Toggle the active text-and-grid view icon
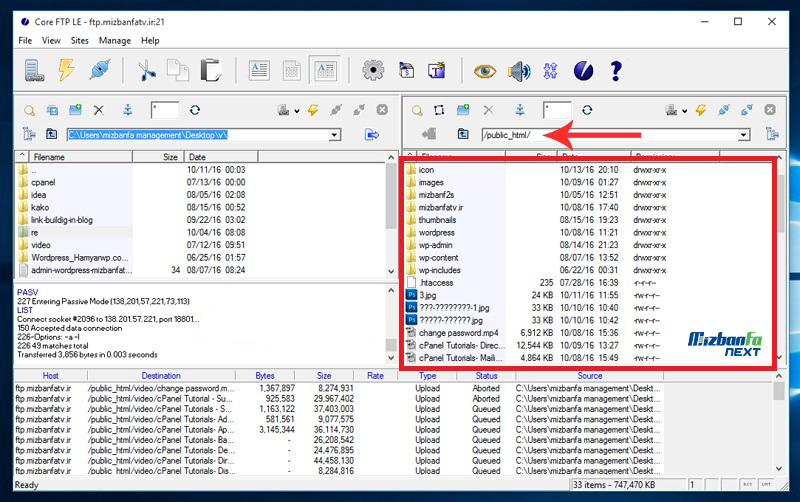This screenshot has height=502, width=800. coord(325,70)
